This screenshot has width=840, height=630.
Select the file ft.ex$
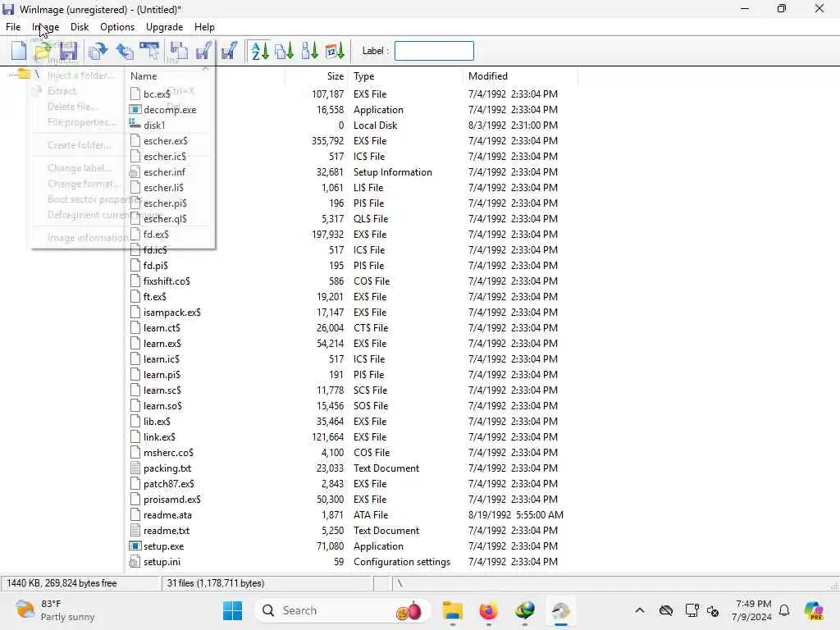click(x=155, y=296)
